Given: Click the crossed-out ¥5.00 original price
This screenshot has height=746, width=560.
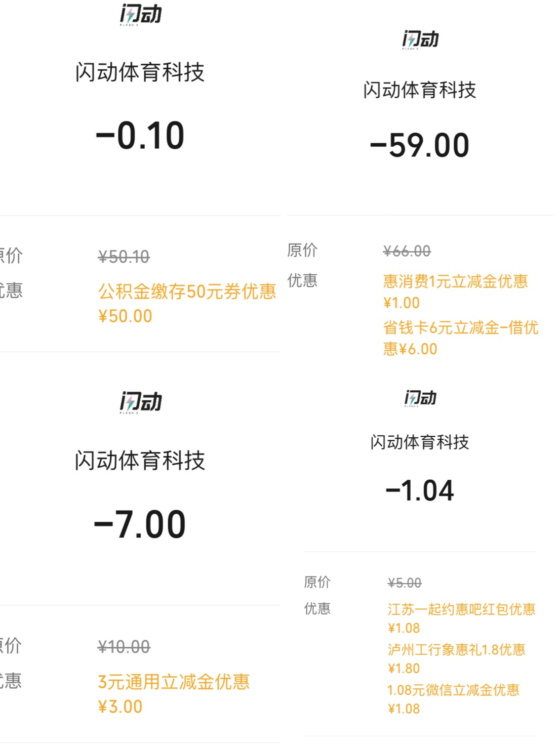Looking at the screenshot, I should coord(405,583).
